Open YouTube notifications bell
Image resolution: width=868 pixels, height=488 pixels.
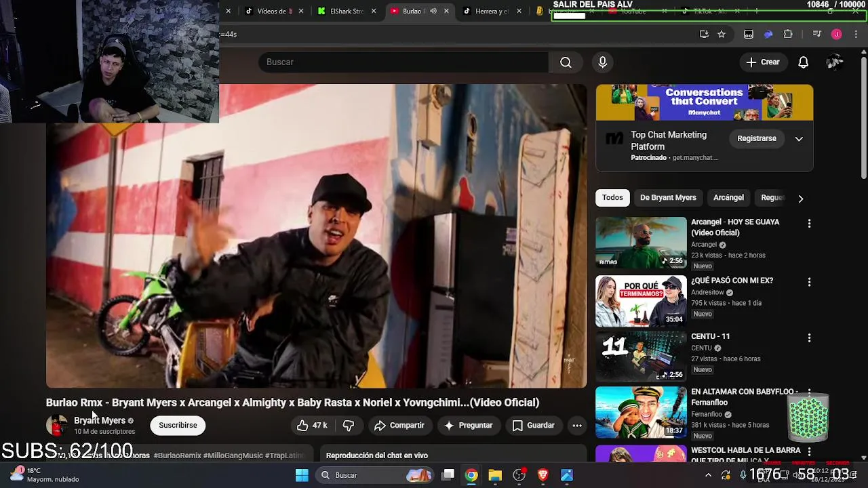[803, 62]
